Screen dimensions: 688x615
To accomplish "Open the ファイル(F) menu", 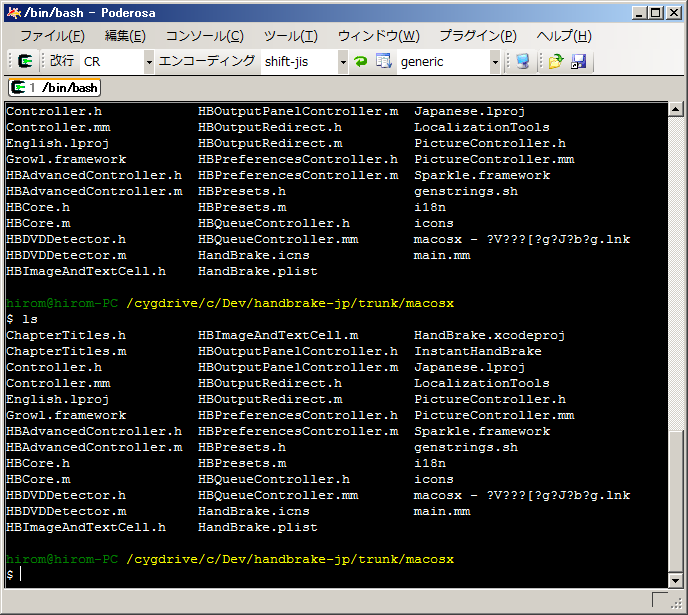I will (52, 36).
